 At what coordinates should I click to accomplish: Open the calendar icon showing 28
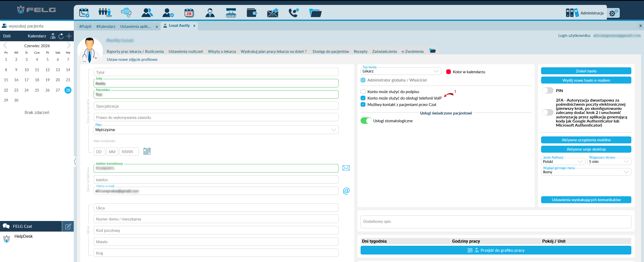pos(189,13)
